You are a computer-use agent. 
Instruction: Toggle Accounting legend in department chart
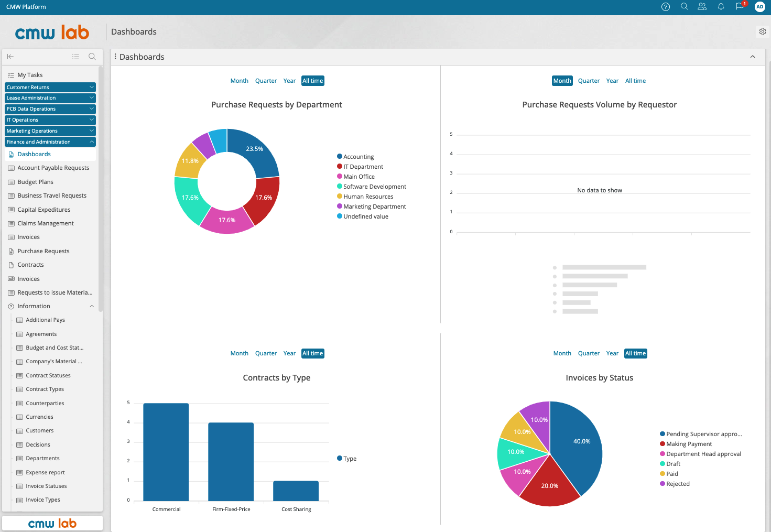355,157
